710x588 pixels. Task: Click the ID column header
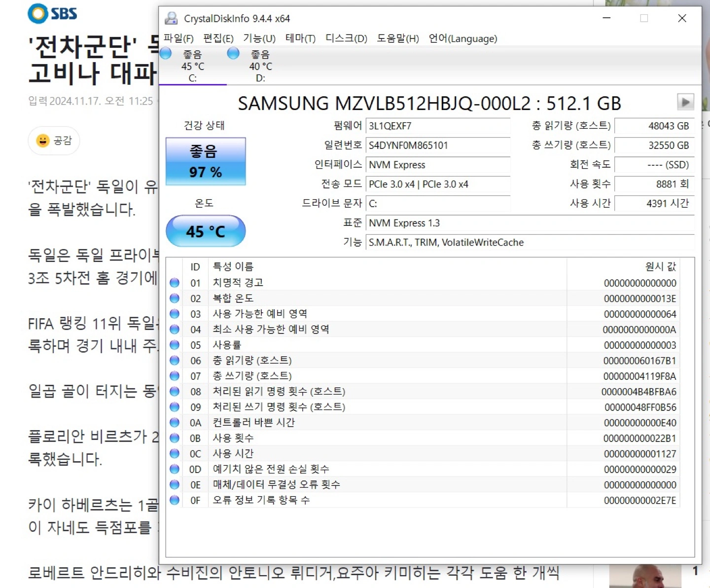pyautogui.click(x=195, y=267)
